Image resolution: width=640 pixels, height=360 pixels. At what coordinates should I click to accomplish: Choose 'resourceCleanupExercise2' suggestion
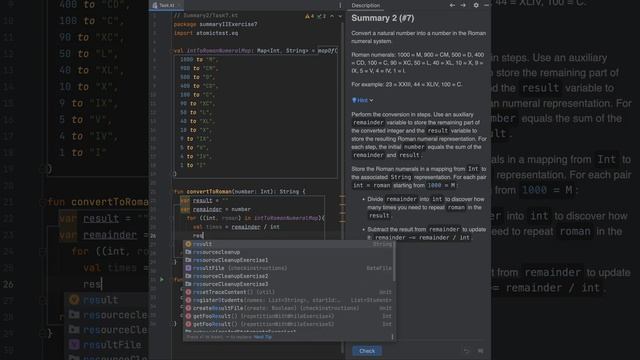pyautogui.click(x=289, y=276)
